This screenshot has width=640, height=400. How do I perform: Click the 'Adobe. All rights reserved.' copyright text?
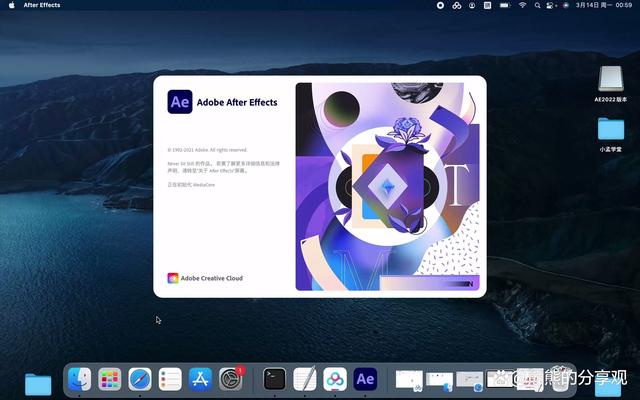[207, 150]
